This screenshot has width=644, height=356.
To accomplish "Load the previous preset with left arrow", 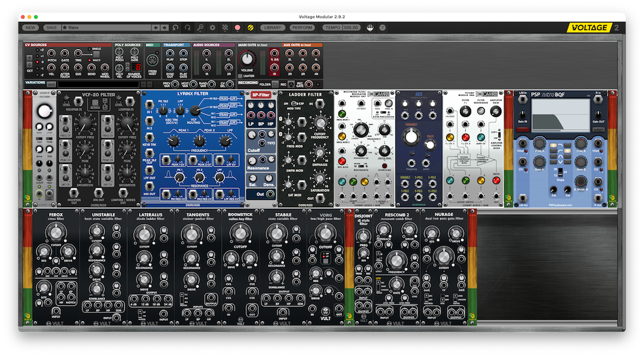I will pos(156,27).
